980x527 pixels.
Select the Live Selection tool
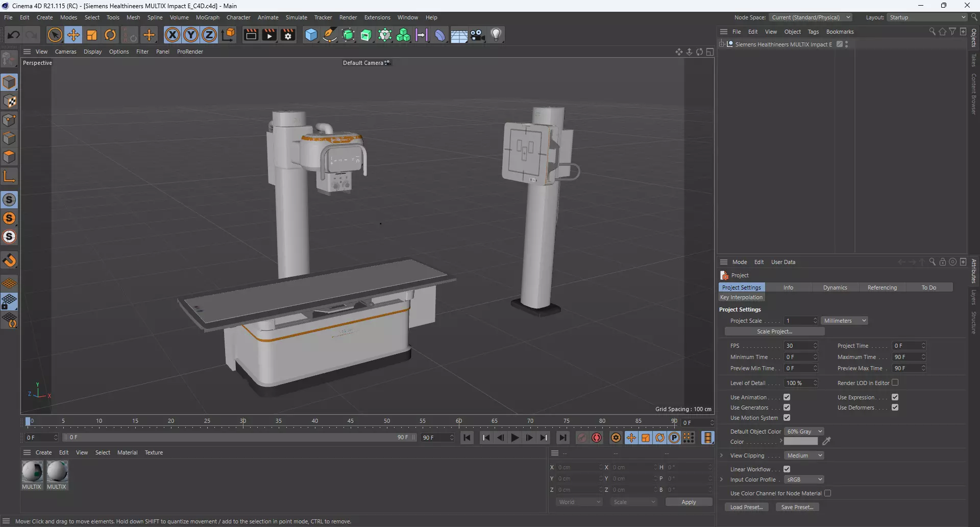pos(55,35)
